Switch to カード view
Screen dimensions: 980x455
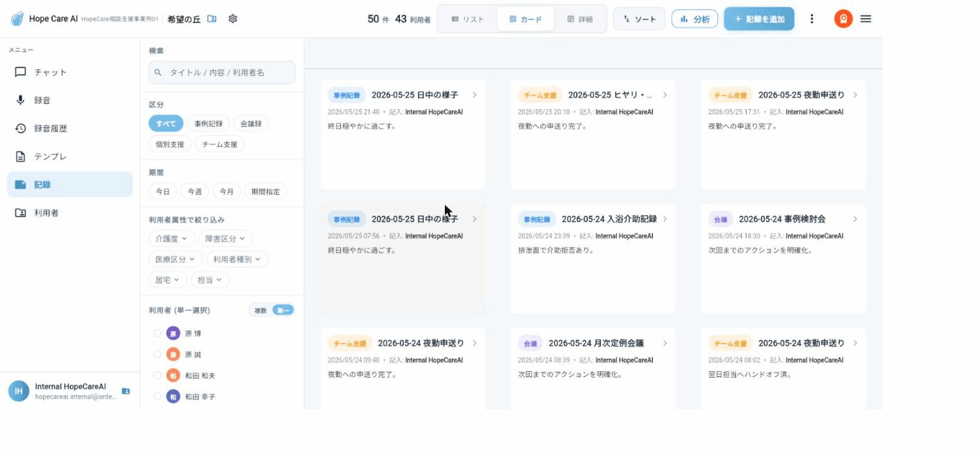point(525,19)
